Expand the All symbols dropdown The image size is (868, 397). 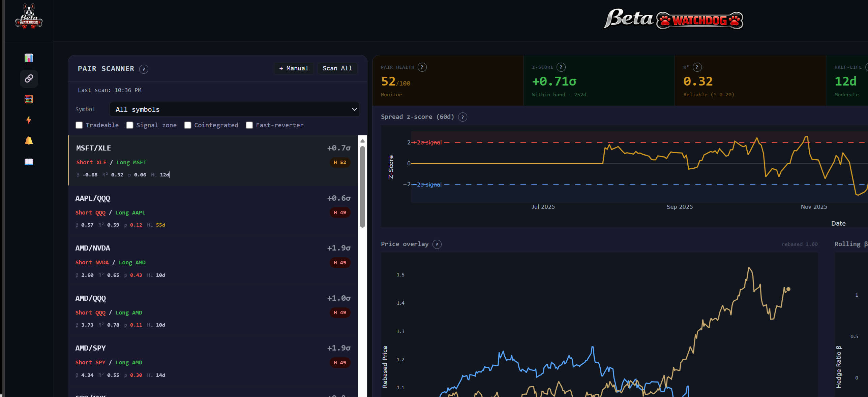[234, 109]
